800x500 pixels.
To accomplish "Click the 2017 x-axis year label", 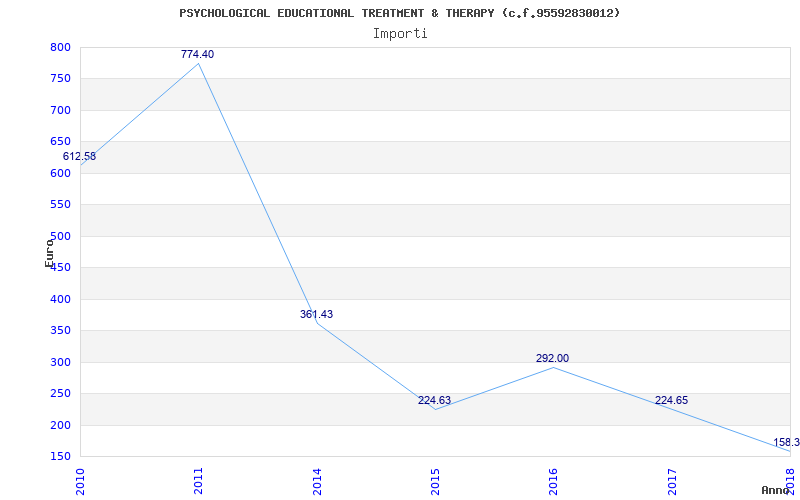I will [x=671, y=482].
